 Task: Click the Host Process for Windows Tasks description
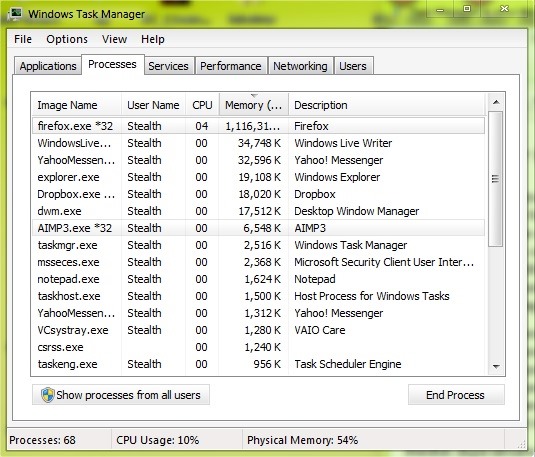(372, 296)
